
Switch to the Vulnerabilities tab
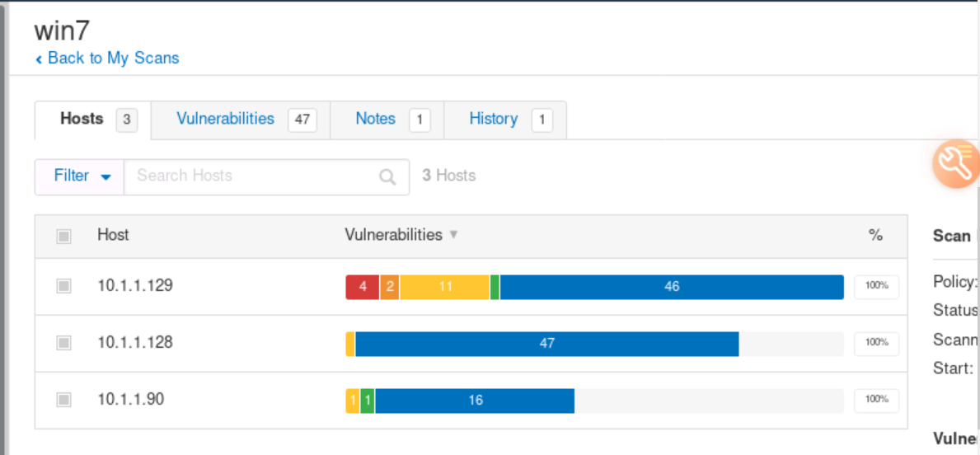click(x=225, y=119)
